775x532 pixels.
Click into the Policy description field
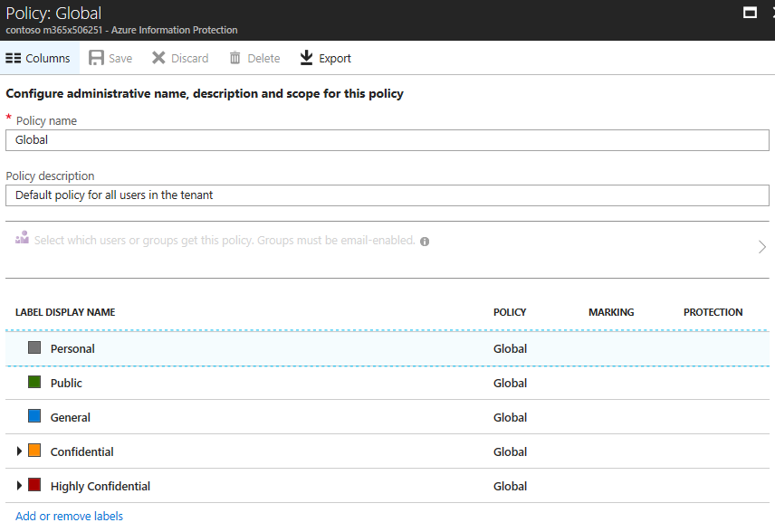tap(387, 195)
